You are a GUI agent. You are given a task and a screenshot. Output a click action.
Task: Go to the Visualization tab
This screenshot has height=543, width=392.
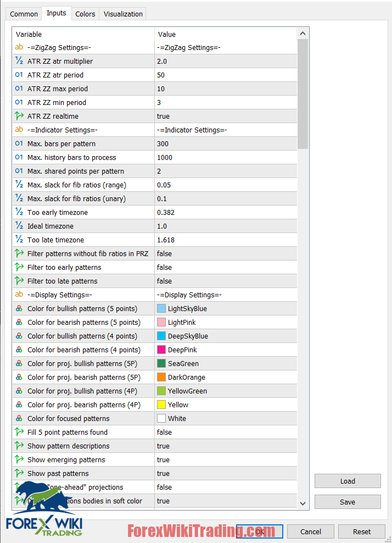[x=123, y=14]
